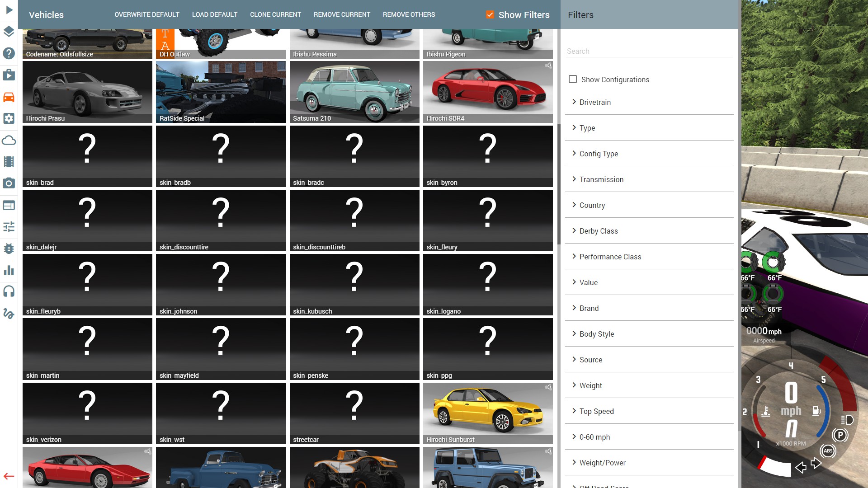The image size is (868, 488).
Task: Expand the Country filter
Action: coord(649,205)
